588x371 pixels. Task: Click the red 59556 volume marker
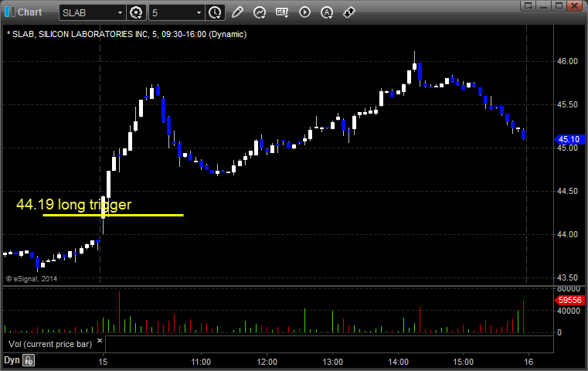569,300
